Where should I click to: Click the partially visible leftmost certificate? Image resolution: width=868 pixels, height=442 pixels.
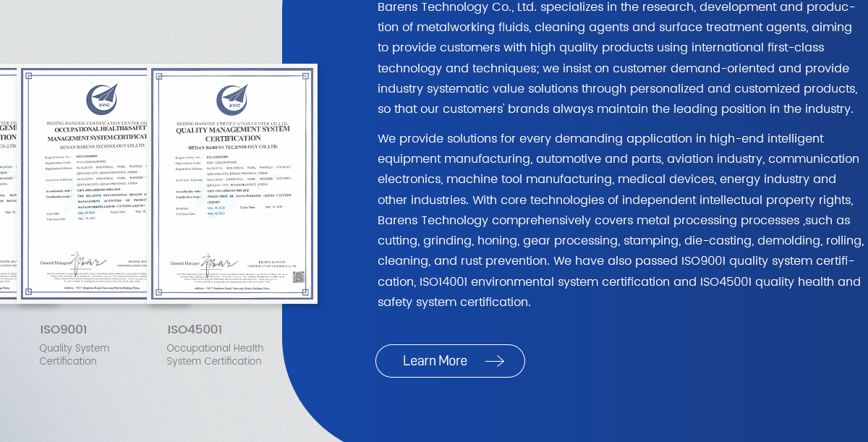(8, 184)
